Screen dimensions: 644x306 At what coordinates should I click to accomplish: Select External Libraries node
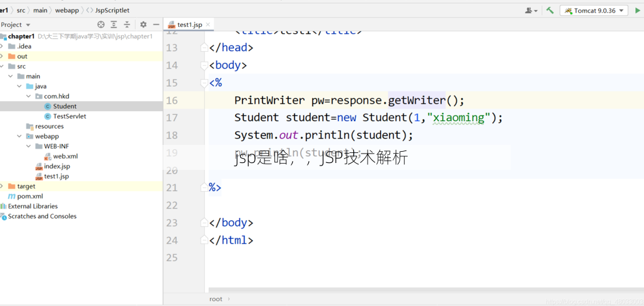tap(33, 206)
